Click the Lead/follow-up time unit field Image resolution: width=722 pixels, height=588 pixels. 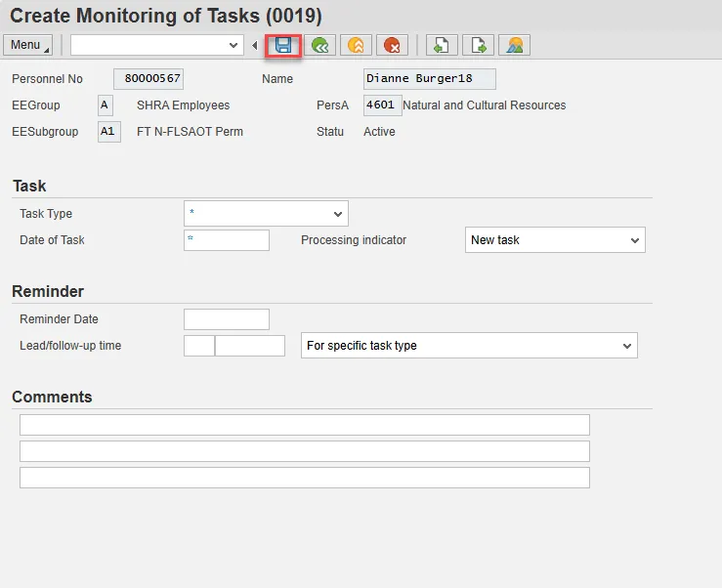(250, 346)
